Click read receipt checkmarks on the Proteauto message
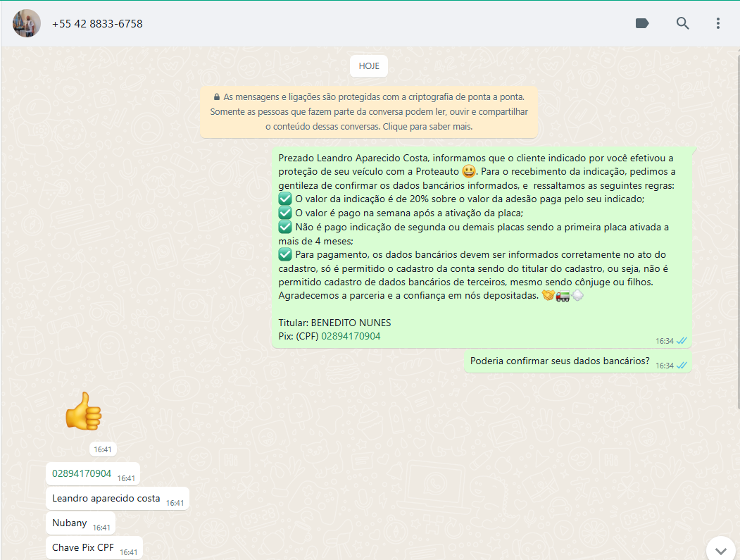740x560 pixels. (x=682, y=341)
